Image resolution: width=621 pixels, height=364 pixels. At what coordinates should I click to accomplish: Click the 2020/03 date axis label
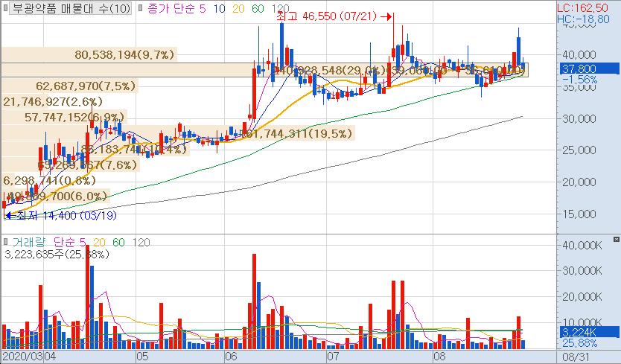click(x=22, y=357)
